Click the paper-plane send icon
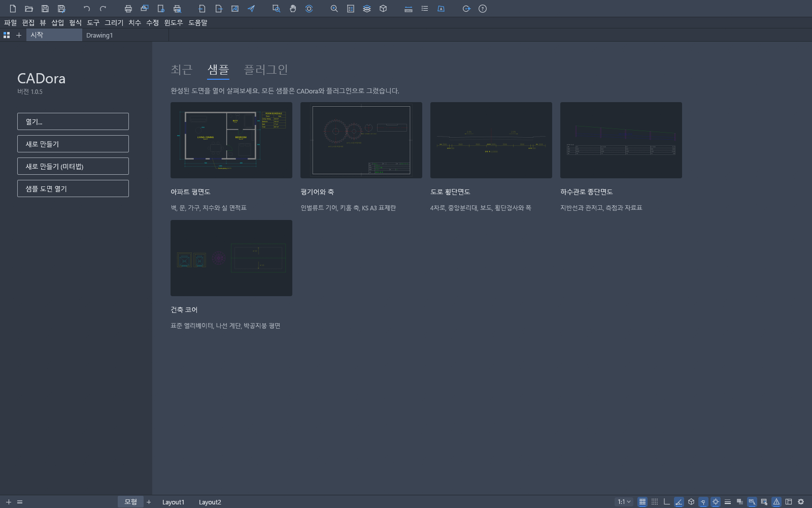The height and width of the screenshot is (508, 812). [x=251, y=9]
